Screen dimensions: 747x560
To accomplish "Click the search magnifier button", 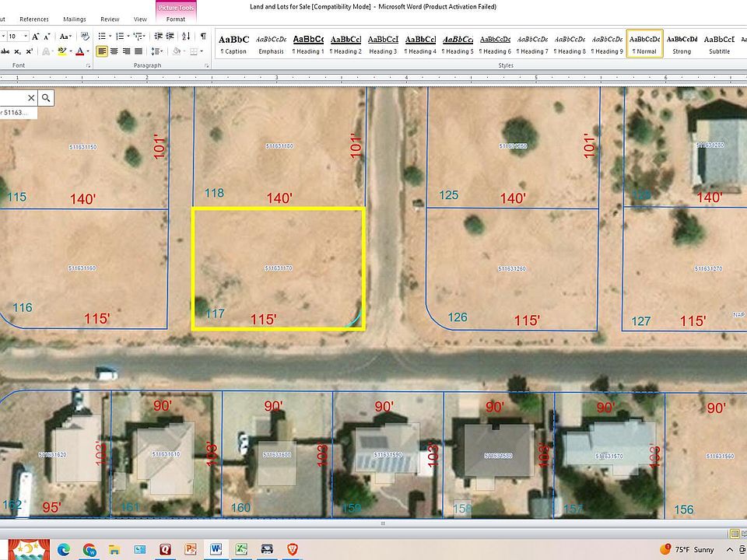I will pos(46,98).
